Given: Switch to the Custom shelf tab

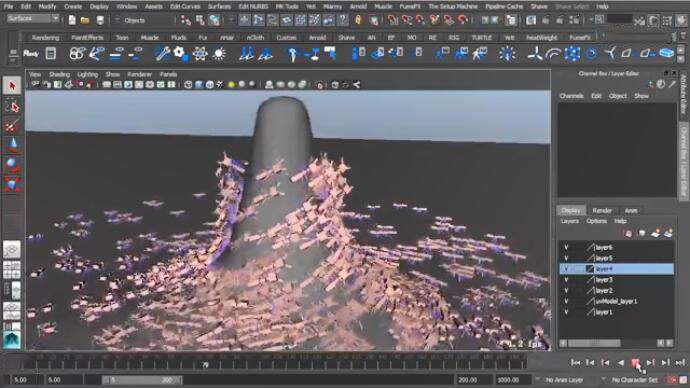Looking at the screenshot, I should pyautogui.click(x=286, y=38).
